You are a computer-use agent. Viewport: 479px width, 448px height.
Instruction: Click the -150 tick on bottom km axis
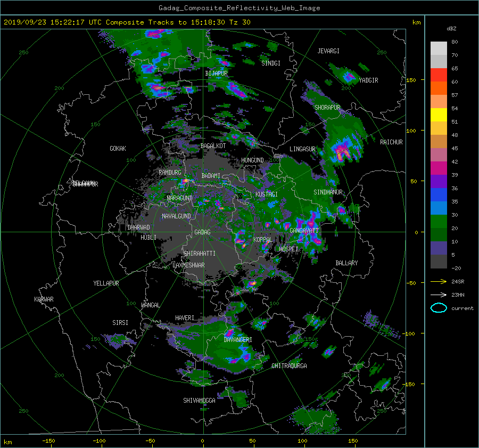(48, 441)
